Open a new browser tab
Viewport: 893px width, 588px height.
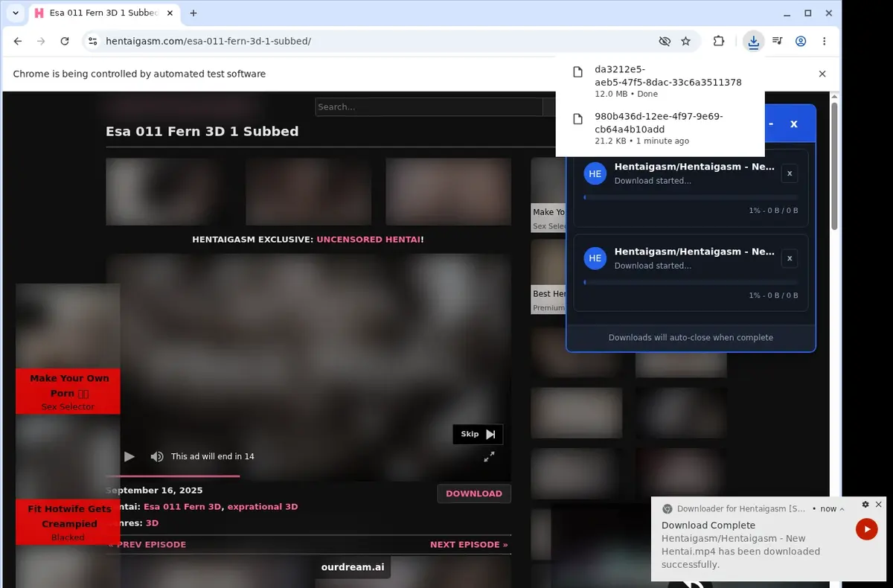click(x=193, y=13)
